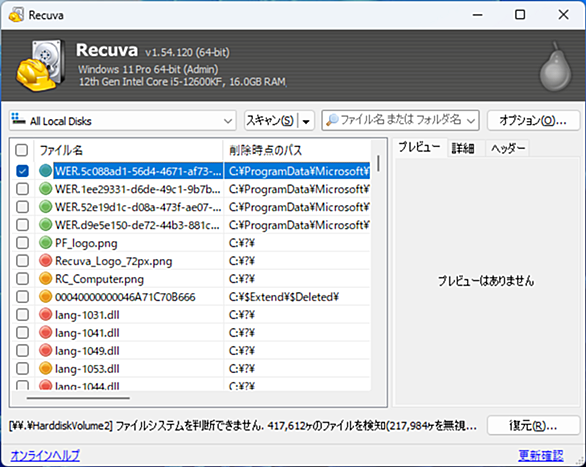Check the lang-1031.dll checkbox
The image size is (586, 467).
22,315
